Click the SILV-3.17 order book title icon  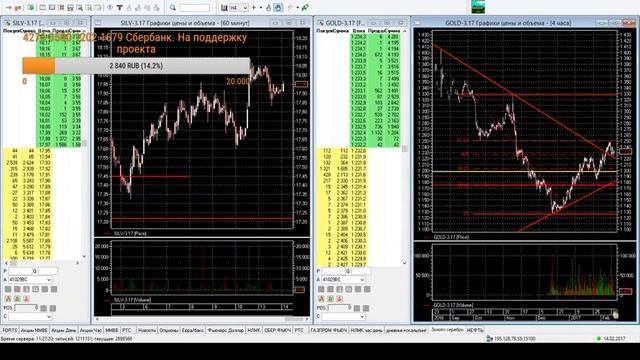[7, 23]
